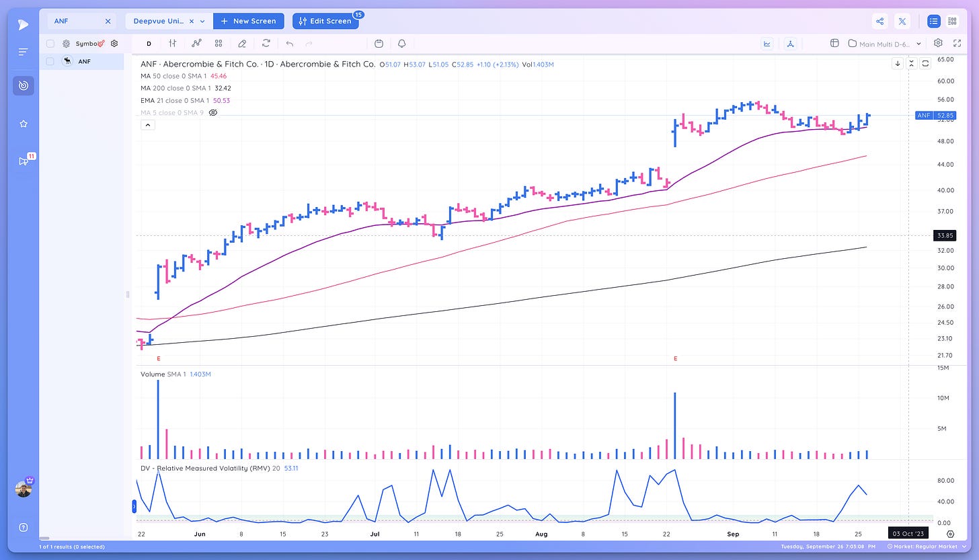This screenshot has width=979, height=560.
Task: Click the loop arrows chart button
Action: (925, 63)
